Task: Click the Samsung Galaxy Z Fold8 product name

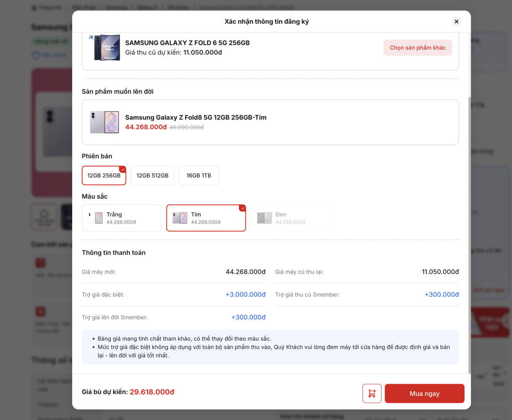Action: pos(196,117)
